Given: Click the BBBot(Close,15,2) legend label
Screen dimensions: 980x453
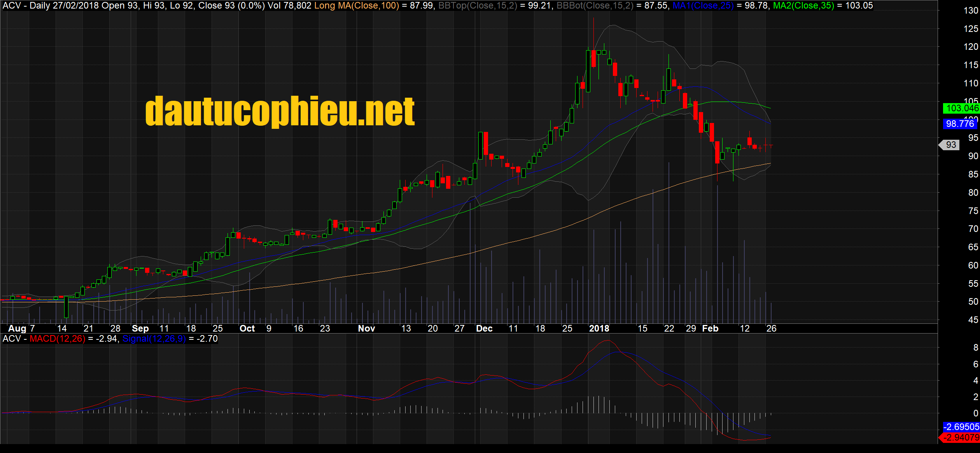Looking at the screenshot, I should point(595,5).
